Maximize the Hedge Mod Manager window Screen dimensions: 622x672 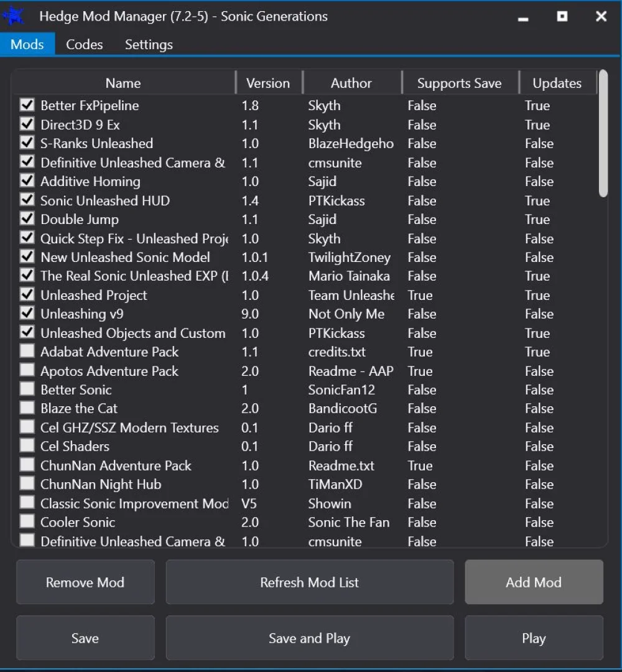point(562,16)
